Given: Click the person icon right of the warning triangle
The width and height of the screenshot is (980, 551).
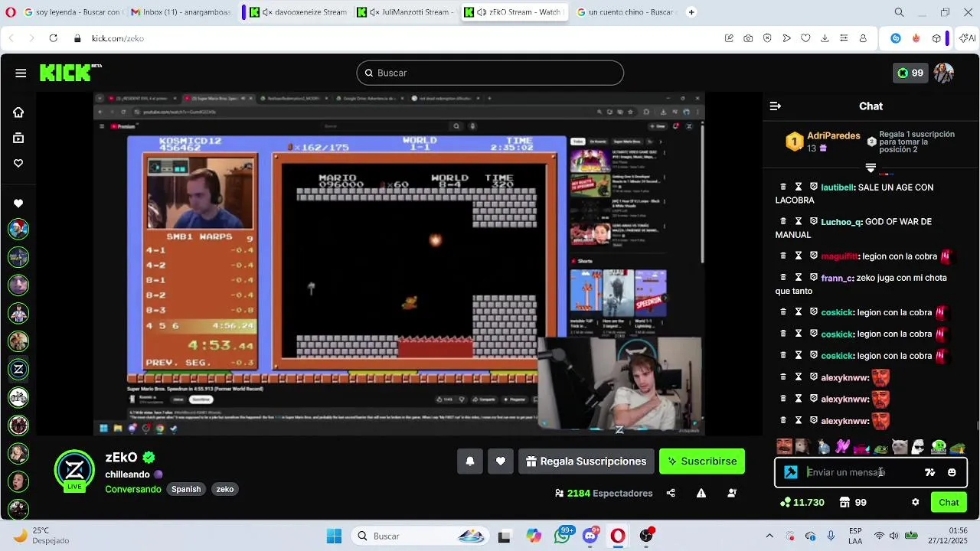Looking at the screenshot, I should 732,494.
